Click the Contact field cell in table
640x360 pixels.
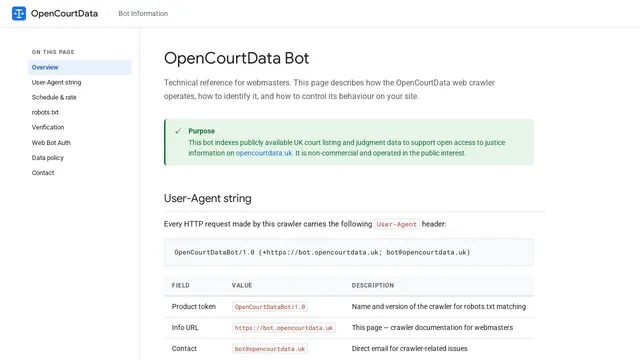pyautogui.click(x=184, y=349)
